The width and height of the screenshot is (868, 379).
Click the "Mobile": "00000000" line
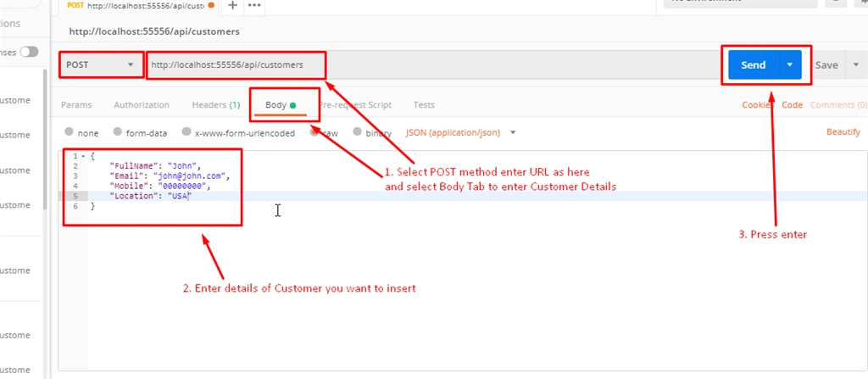160,186
